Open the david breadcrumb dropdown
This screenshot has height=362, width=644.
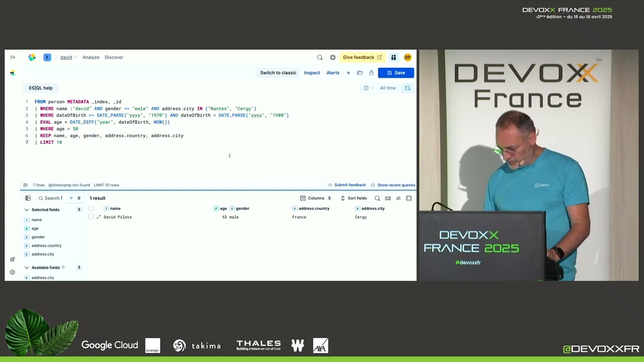tap(68, 57)
